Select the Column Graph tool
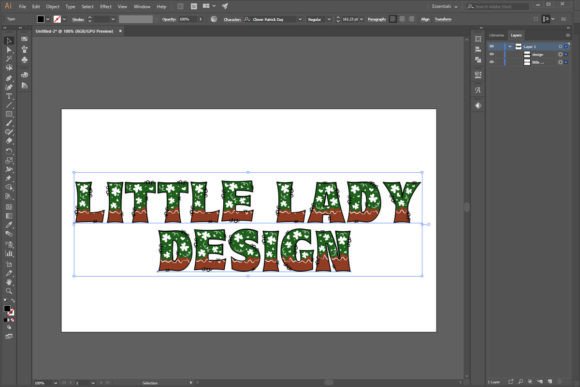The image size is (580, 387). point(9,253)
